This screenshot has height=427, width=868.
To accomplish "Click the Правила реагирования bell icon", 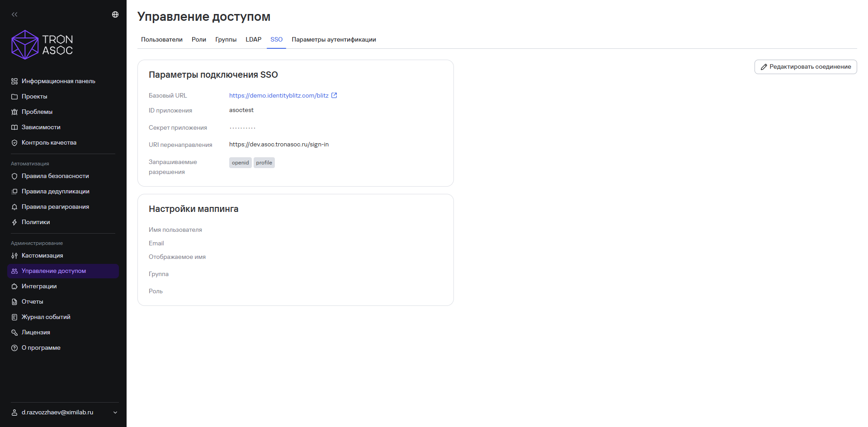I will click(14, 207).
